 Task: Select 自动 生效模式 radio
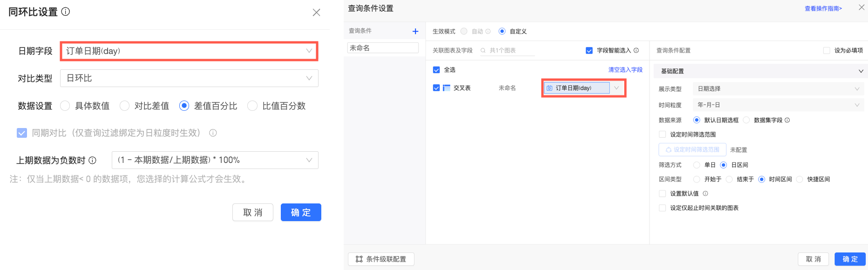pos(464,31)
